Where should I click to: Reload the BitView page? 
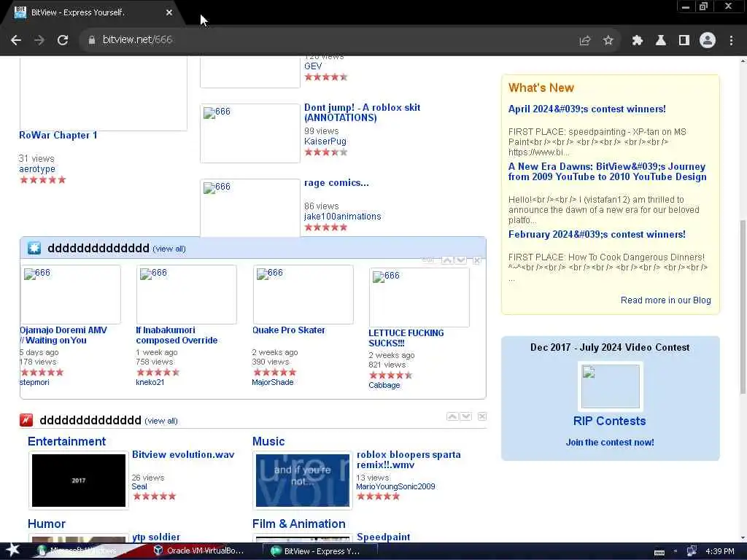pyautogui.click(x=63, y=41)
